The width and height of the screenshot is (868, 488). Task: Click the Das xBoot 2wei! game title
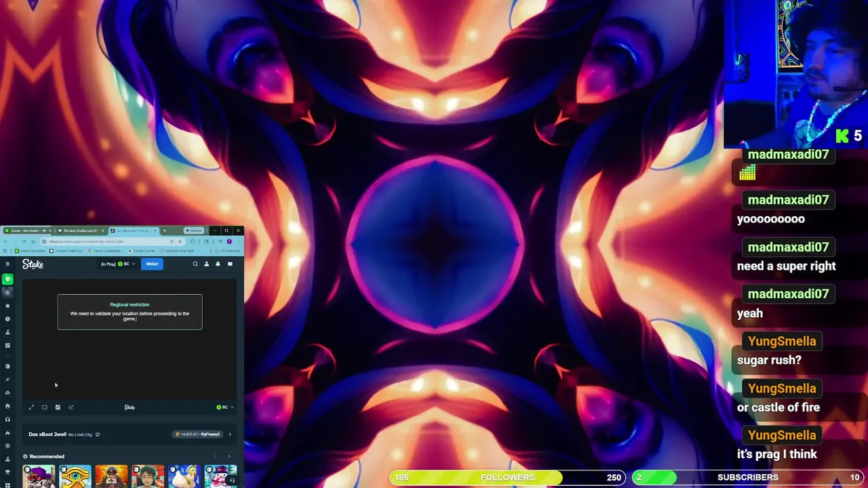pyautogui.click(x=47, y=434)
